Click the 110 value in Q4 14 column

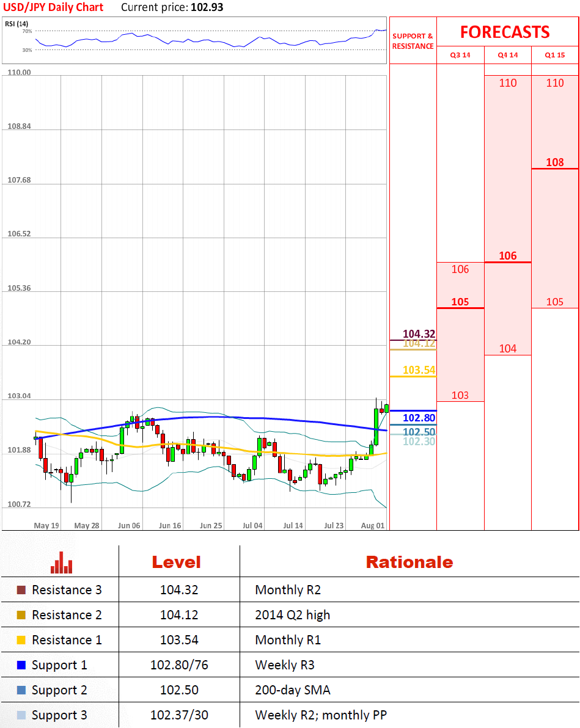point(507,83)
